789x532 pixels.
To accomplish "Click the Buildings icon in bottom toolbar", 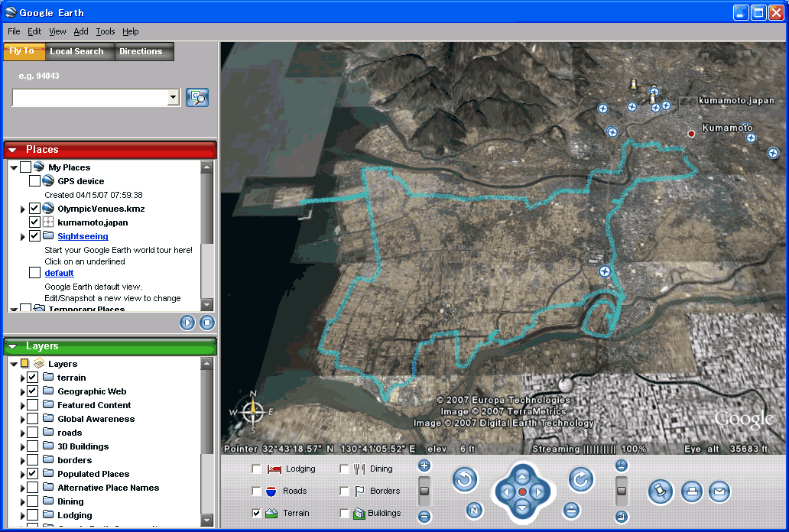I will coord(359,514).
